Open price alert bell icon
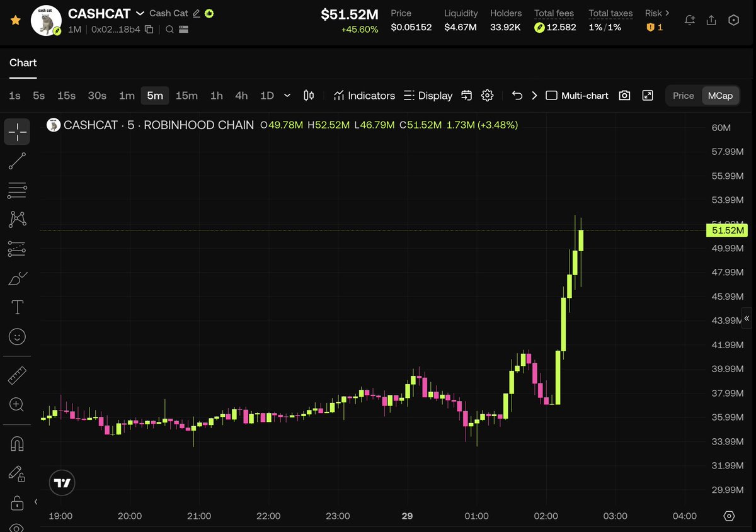 [x=690, y=20]
